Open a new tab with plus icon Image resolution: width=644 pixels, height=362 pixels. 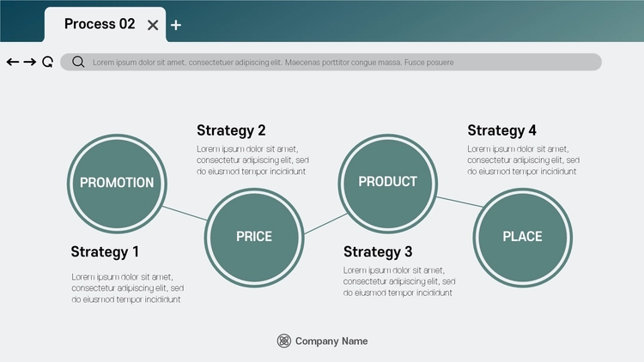click(x=176, y=25)
